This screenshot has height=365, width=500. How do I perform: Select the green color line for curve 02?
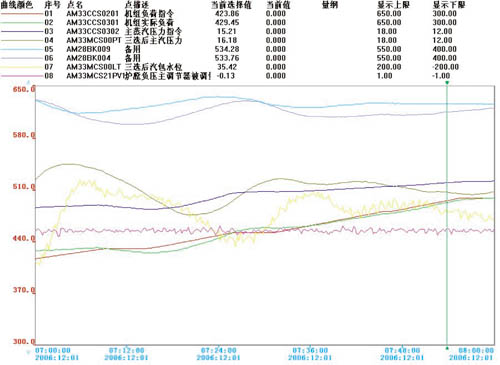[22, 23]
